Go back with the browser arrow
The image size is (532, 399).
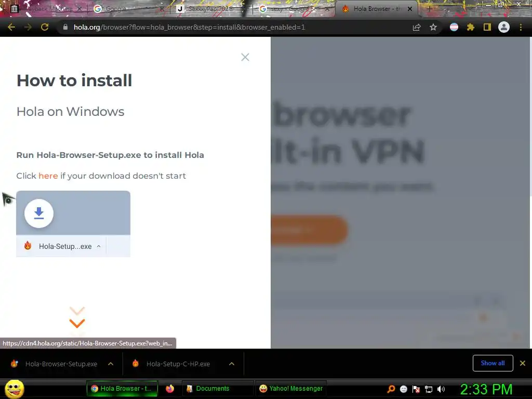tap(11, 27)
